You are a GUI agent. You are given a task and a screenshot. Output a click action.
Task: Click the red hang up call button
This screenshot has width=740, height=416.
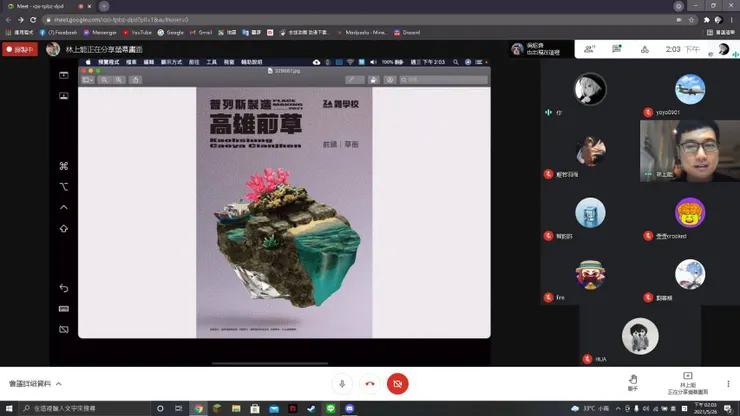(x=370, y=384)
